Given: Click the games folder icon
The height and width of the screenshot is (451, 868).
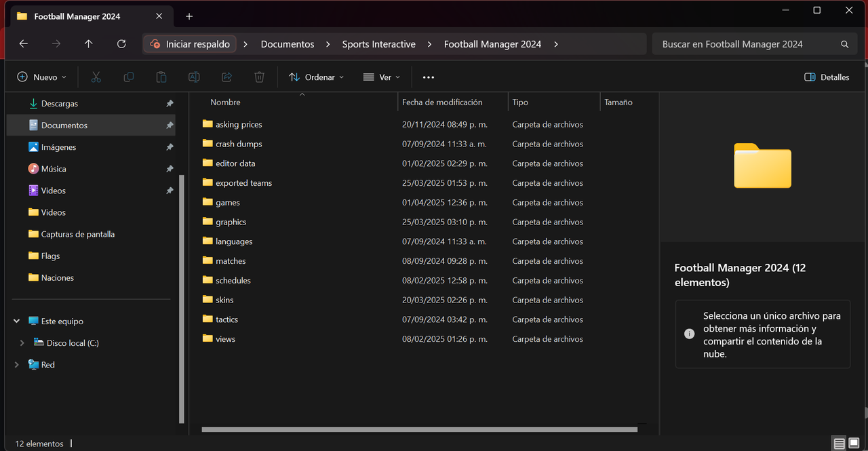Looking at the screenshot, I should coord(208,202).
